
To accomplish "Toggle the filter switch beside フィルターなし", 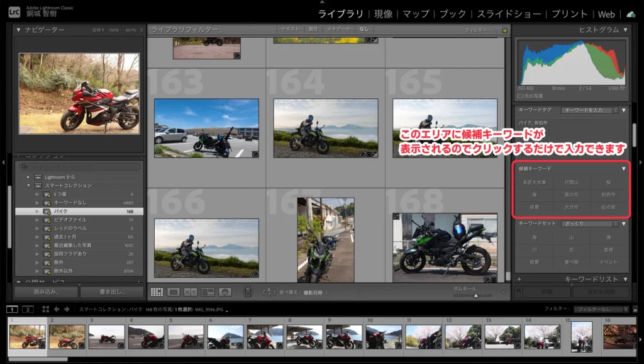I will pos(635,309).
